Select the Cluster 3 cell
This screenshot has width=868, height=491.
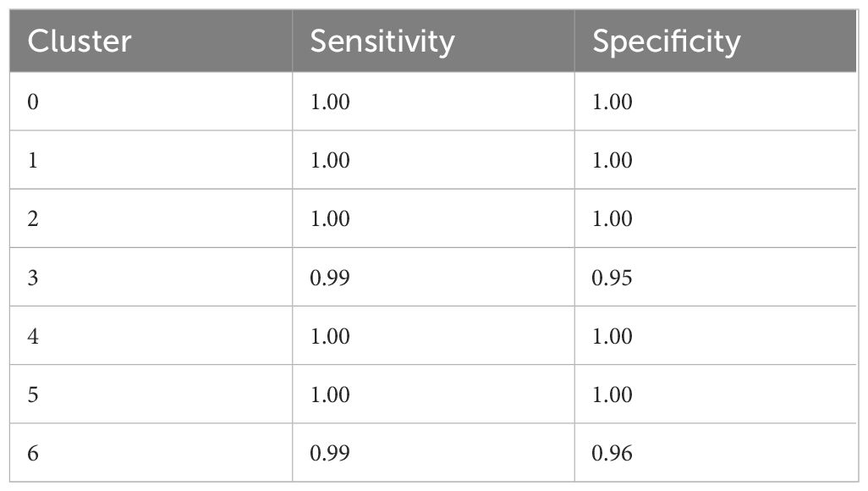click(151, 277)
